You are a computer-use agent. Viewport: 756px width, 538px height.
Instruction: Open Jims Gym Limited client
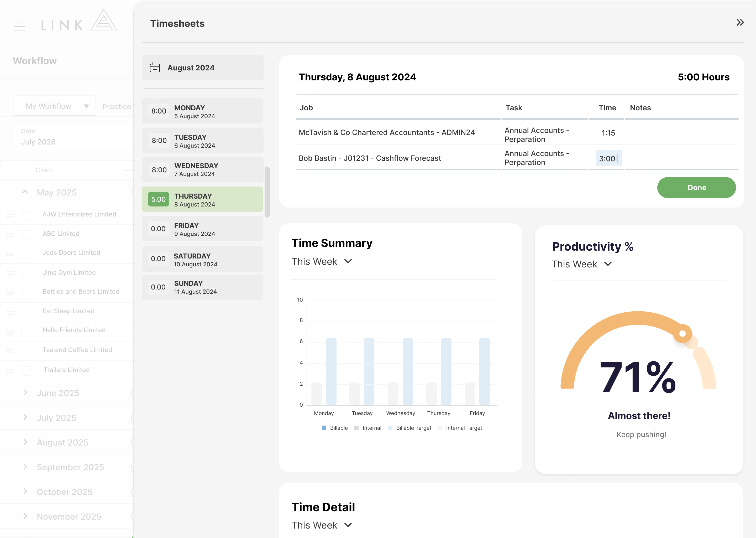69,273
